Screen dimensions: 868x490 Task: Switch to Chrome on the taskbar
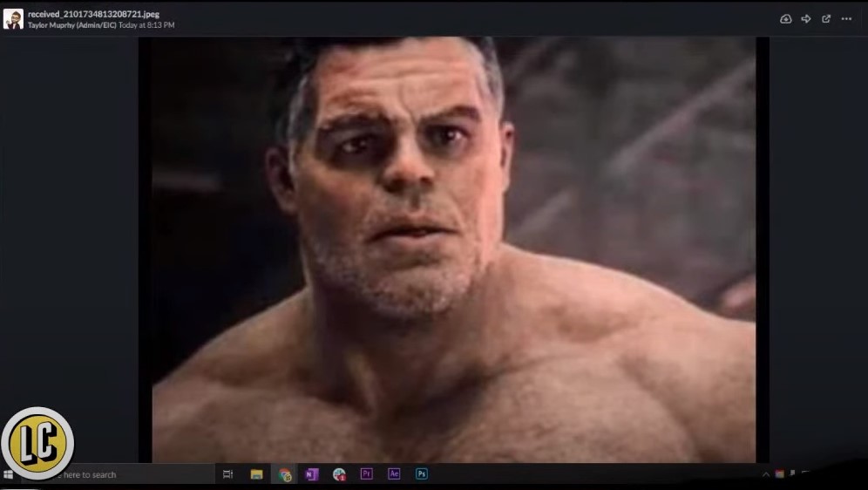[x=284, y=474]
